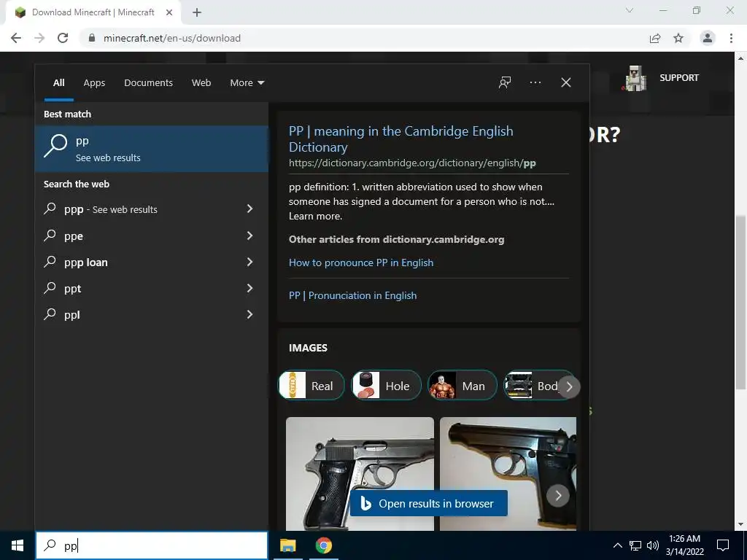Go forward in the Chrome browser
Image resolution: width=747 pixels, height=560 pixels.
point(39,38)
